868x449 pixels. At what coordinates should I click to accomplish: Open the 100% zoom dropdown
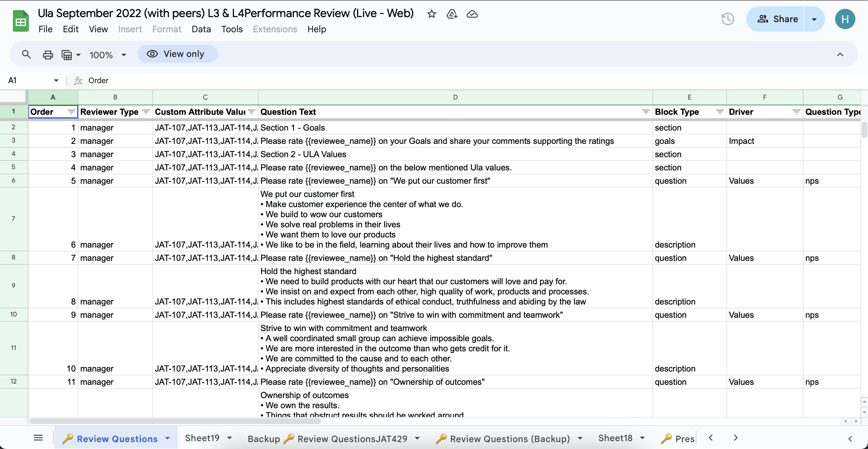[x=108, y=55]
